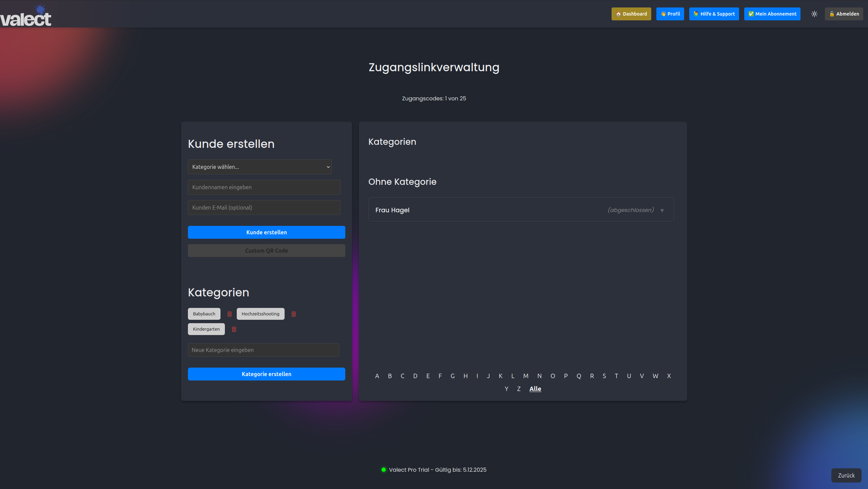
Task: Select the Hochzeitsshooting category chip
Action: [x=260, y=314]
